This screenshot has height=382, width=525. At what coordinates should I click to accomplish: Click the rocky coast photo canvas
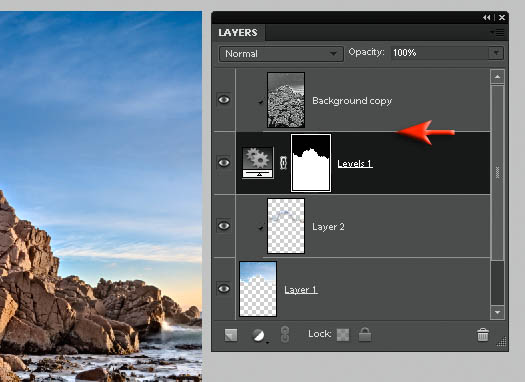pos(101,197)
